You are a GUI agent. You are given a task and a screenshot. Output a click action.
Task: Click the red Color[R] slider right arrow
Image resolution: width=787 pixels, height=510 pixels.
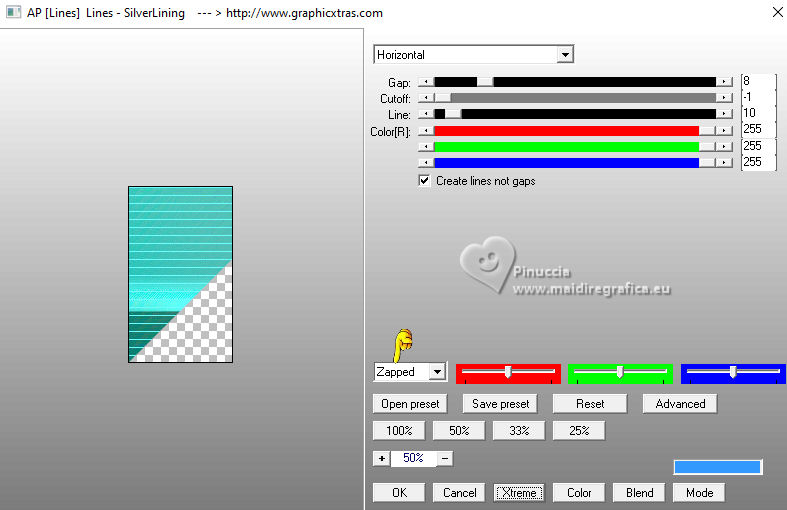(x=724, y=131)
